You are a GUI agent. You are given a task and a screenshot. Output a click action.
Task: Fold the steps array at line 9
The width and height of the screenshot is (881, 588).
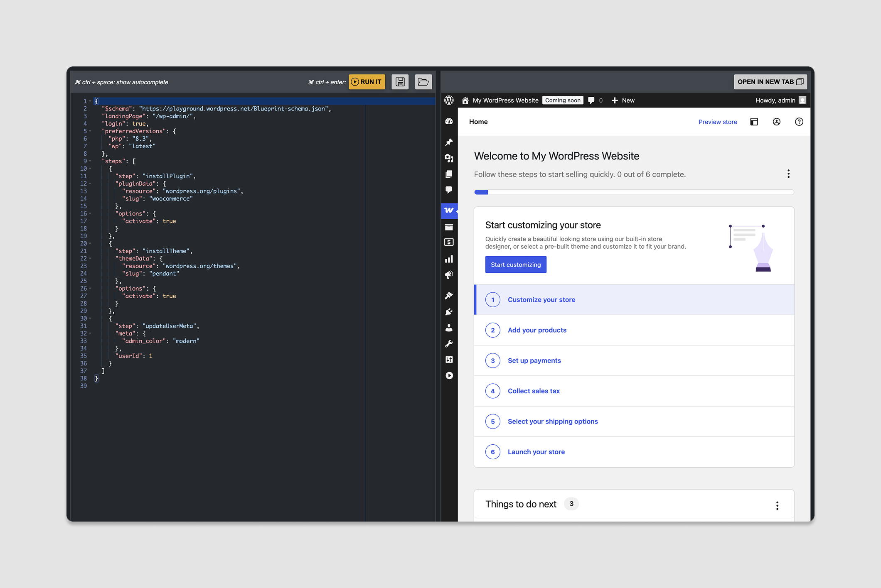(x=90, y=161)
